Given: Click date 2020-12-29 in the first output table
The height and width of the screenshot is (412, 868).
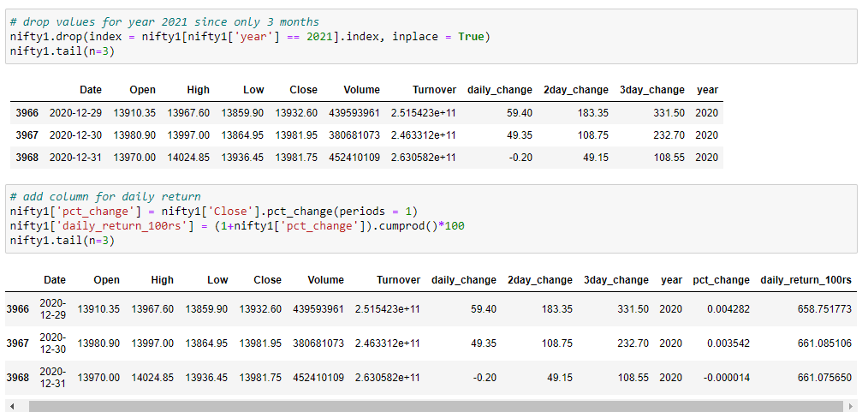Looking at the screenshot, I should click(x=76, y=113).
